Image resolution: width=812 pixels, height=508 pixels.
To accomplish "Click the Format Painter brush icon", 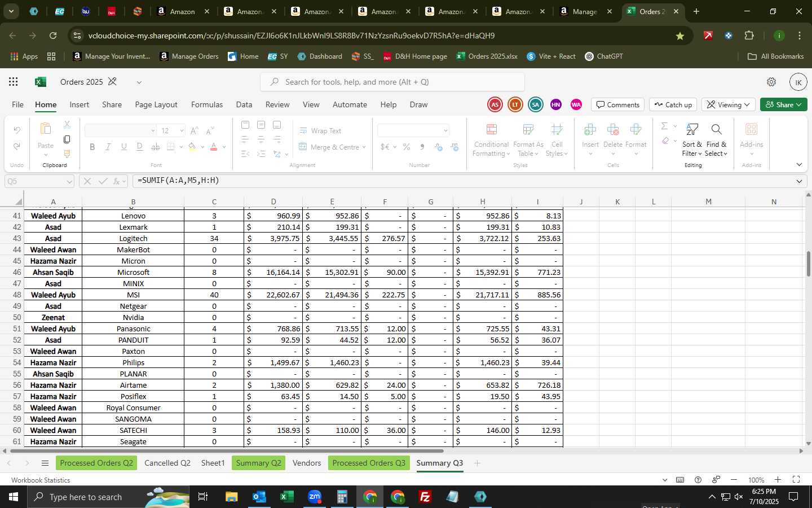I will tap(67, 154).
